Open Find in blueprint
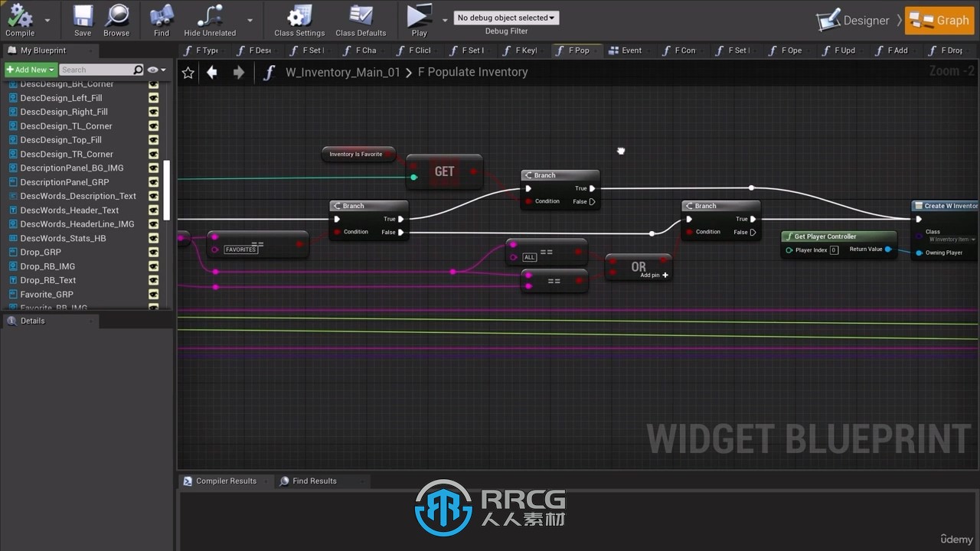The height and width of the screenshot is (551, 980). coord(162,17)
